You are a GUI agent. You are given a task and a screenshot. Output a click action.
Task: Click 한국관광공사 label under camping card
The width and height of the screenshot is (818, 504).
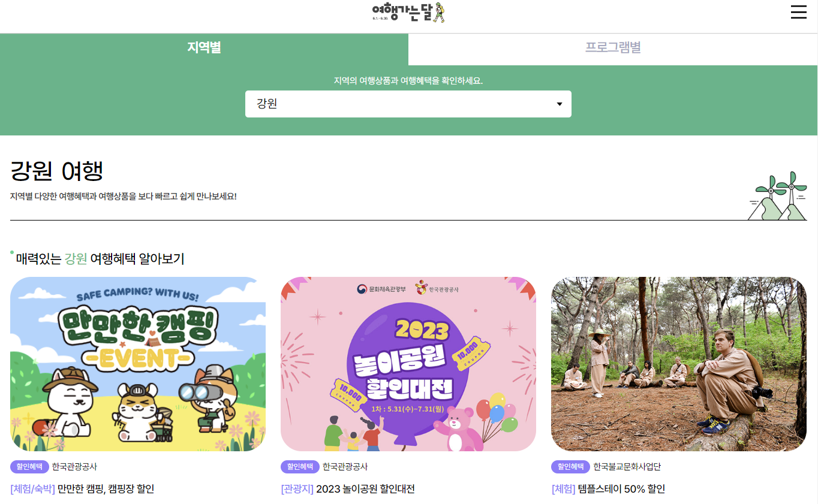[x=74, y=467]
